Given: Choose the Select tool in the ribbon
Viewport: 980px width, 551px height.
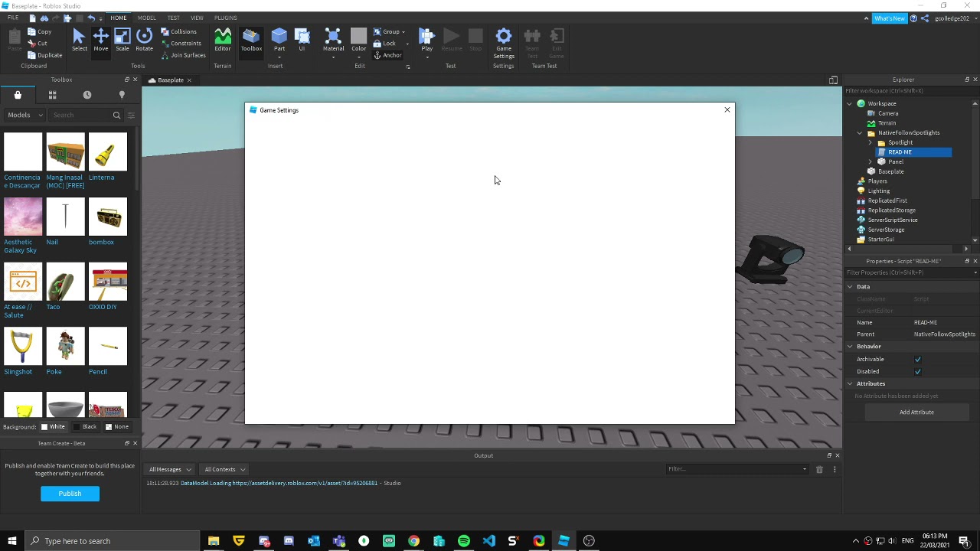Looking at the screenshot, I should [79, 41].
